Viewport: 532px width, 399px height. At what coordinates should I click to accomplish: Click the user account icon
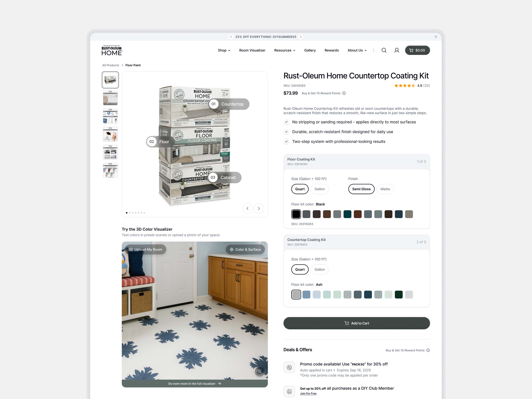397,50
